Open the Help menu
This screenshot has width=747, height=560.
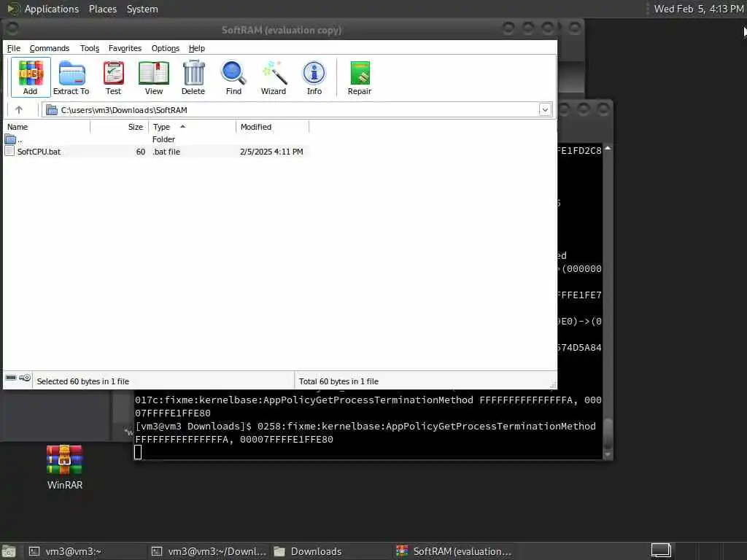click(197, 48)
